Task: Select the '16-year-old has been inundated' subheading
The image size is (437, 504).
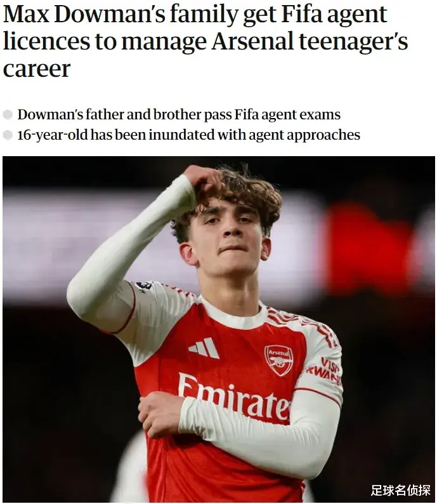Action: click(x=189, y=135)
